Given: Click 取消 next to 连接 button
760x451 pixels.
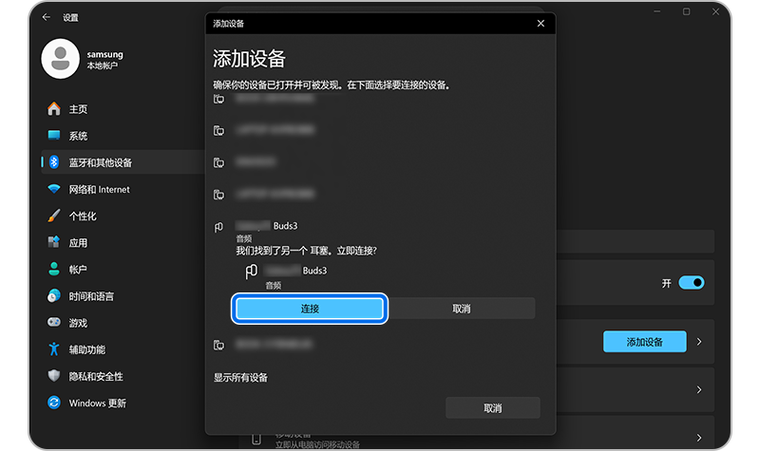Looking at the screenshot, I should (x=461, y=308).
